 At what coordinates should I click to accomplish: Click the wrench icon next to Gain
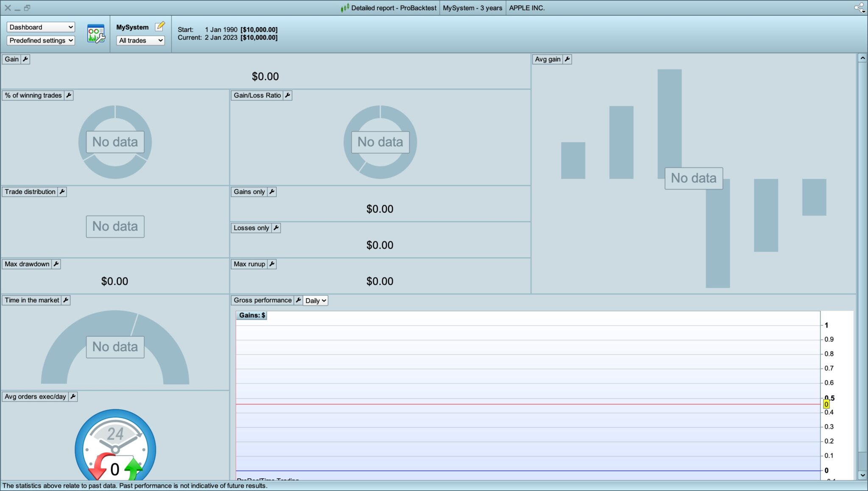pos(25,59)
